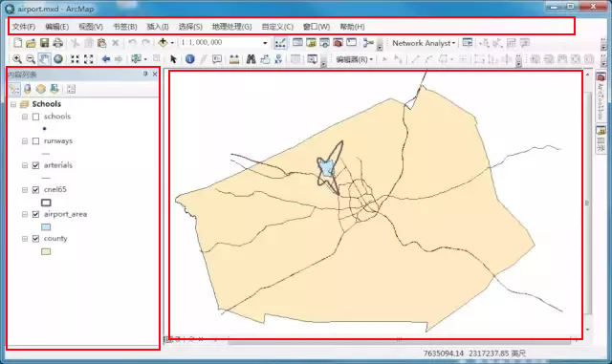Switch to List By Visibility view
Screen dimensions: 612x364
point(40,90)
